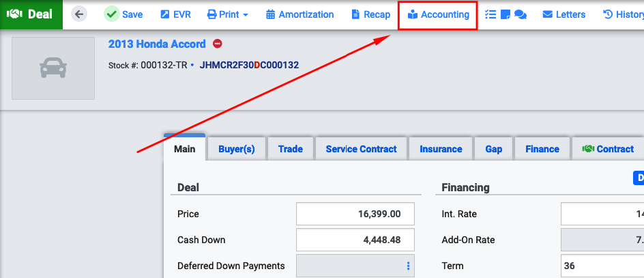Image resolution: width=644 pixels, height=278 pixels.
Task: Switch to the Insurance tab
Action: coord(441,149)
